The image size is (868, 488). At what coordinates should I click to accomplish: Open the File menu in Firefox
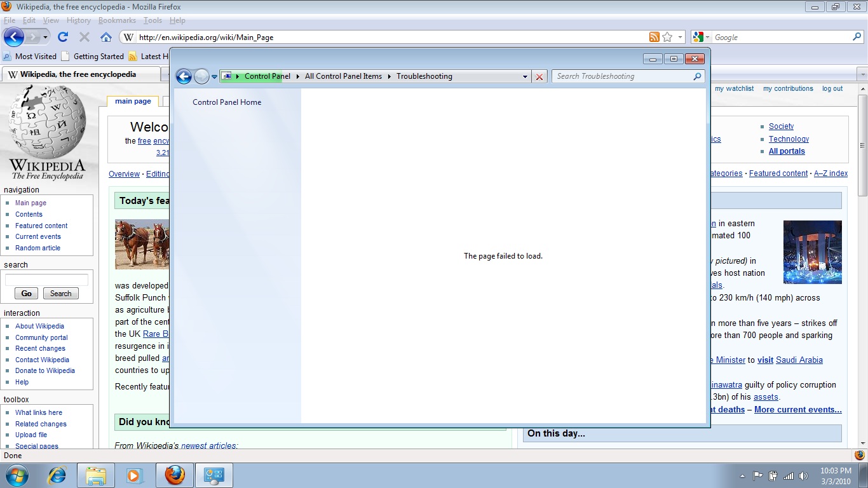click(9, 20)
